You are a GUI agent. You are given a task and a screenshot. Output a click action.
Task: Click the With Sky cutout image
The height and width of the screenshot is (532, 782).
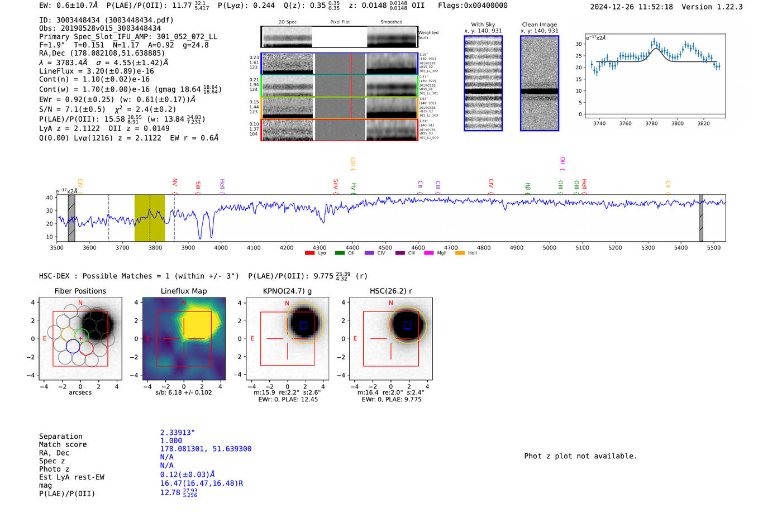pos(483,83)
